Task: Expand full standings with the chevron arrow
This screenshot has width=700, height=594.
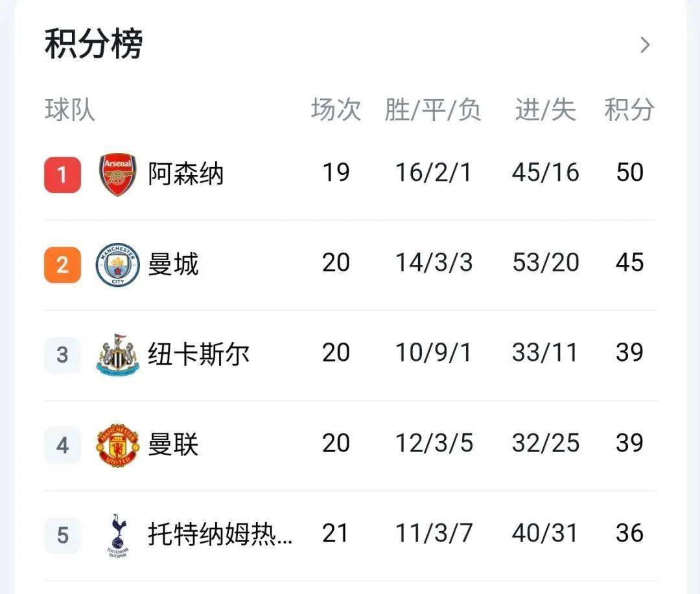Action: coord(645,45)
